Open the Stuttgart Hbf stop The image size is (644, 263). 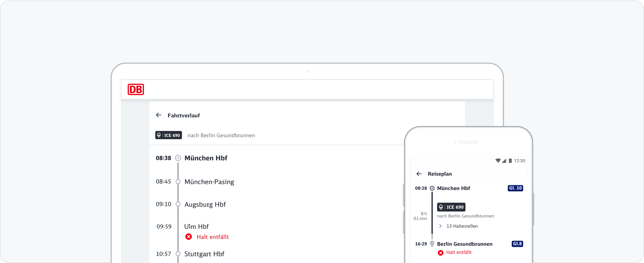[204, 254]
